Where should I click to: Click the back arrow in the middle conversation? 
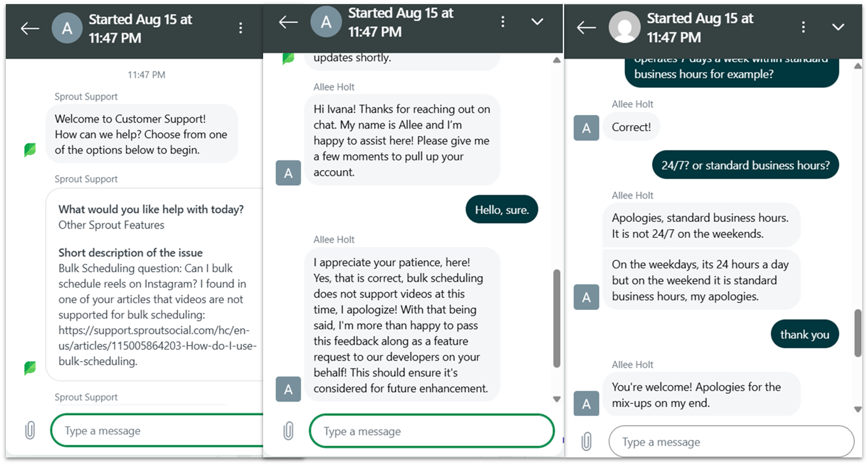coord(288,21)
